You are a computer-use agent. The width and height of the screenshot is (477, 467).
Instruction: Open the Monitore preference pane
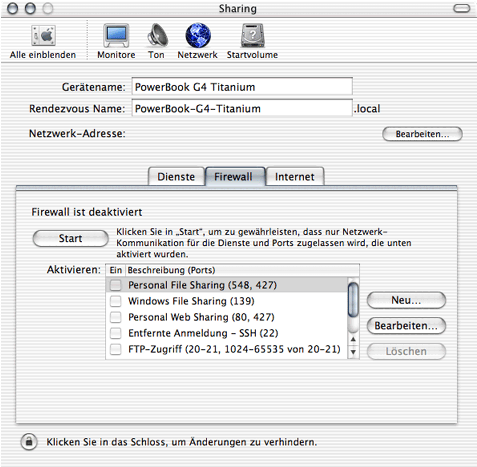click(116, 42)
